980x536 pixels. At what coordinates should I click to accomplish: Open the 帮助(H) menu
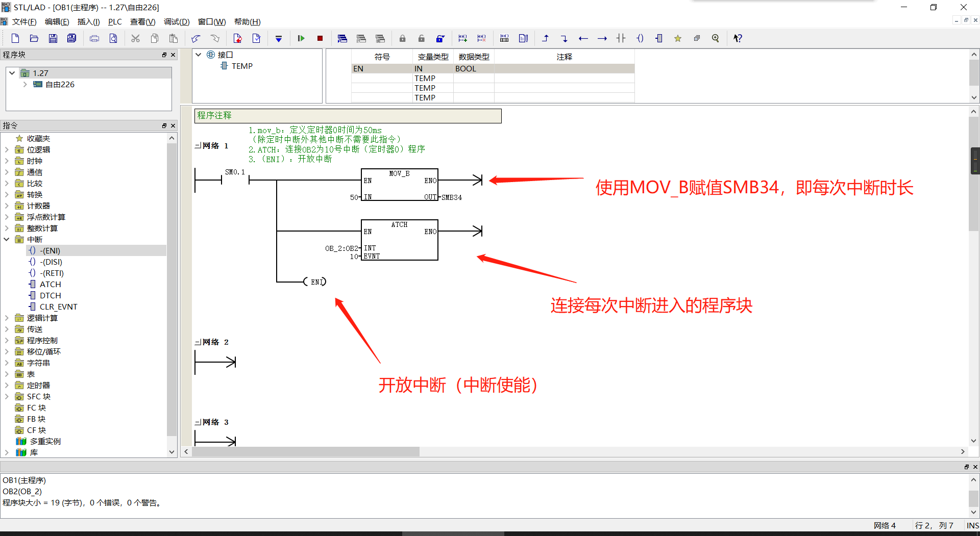coord(247,21)
